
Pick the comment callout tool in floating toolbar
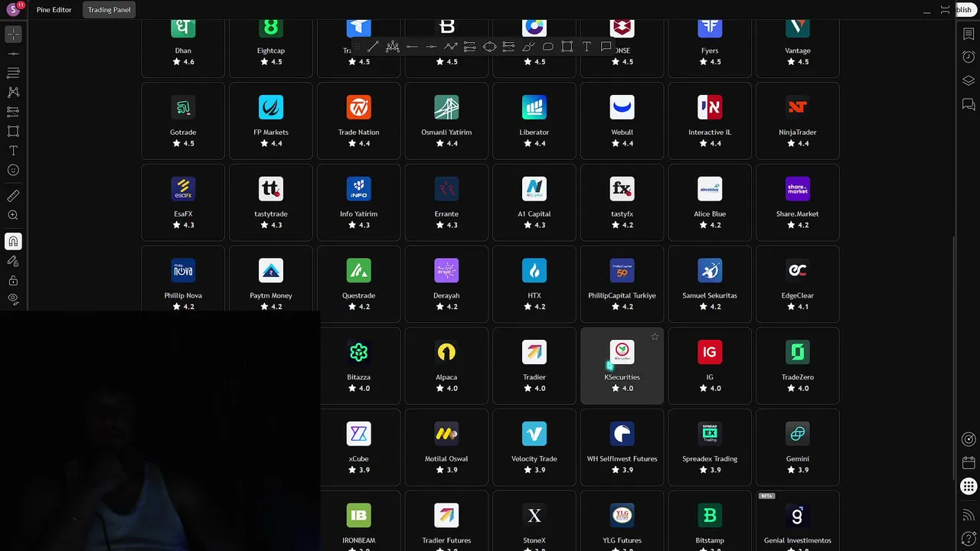pos(606,47)
